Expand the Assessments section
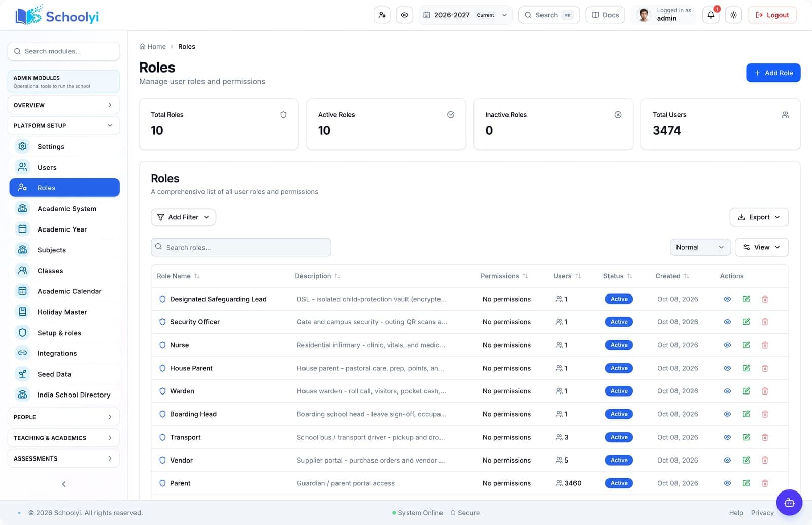The image size is (812, 525). point(63,458)
